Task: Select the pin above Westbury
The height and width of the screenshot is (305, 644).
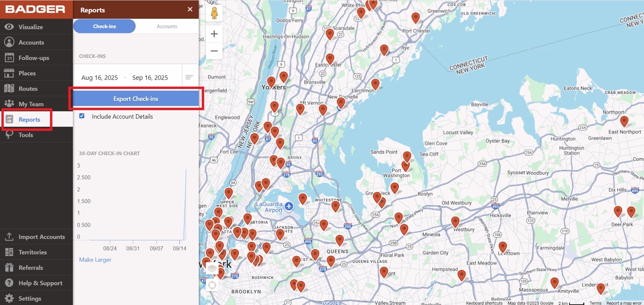Action: (455, 222)
